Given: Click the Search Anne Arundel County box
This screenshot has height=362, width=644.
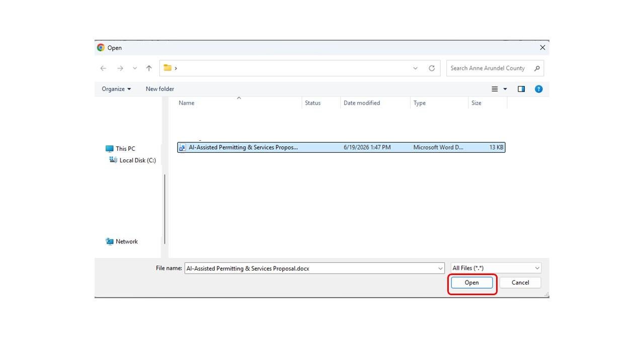Looking at the screenshot, I should click(495, 68).
